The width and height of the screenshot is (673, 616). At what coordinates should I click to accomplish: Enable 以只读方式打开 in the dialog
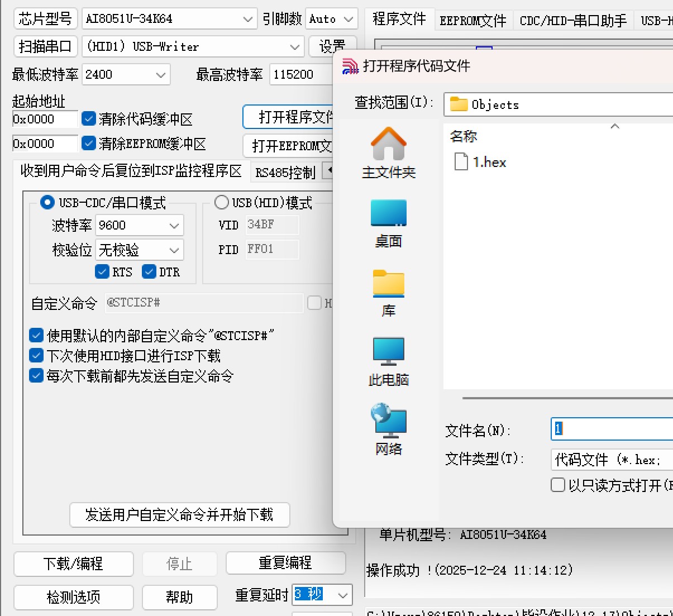pos(557,485)
